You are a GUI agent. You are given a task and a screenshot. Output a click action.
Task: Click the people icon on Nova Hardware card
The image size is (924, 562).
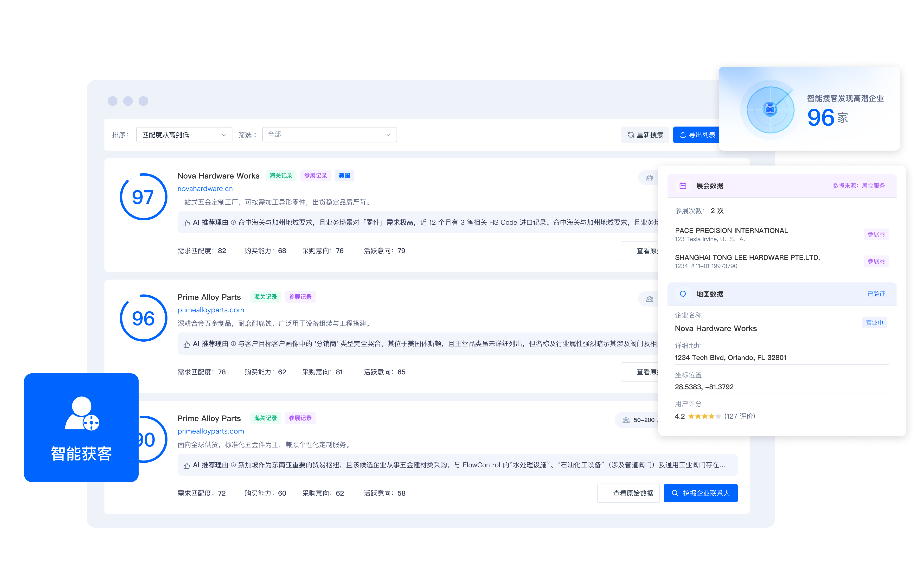[649, 178]
